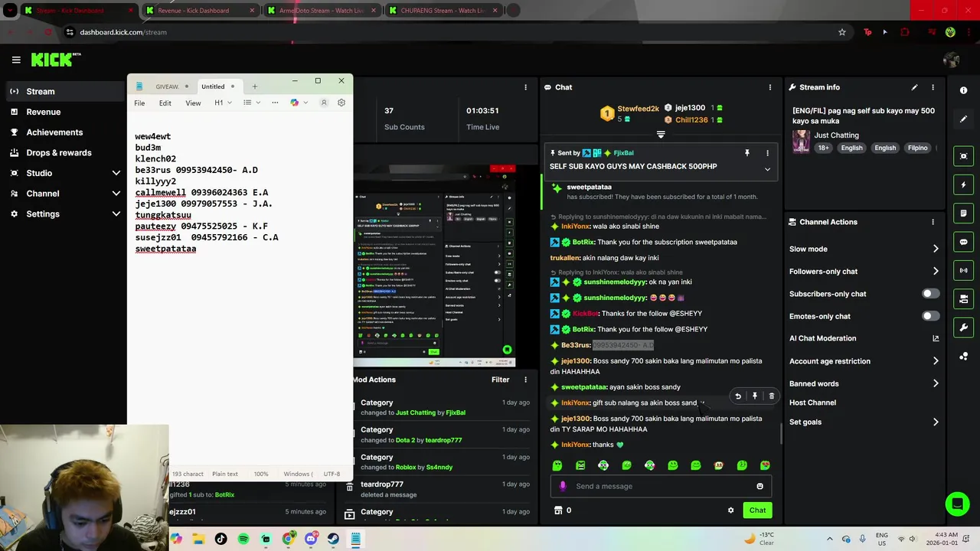Pin InkiYonx's hovered chat message
Screen dimensions: 980x551
tap(755, 396)
